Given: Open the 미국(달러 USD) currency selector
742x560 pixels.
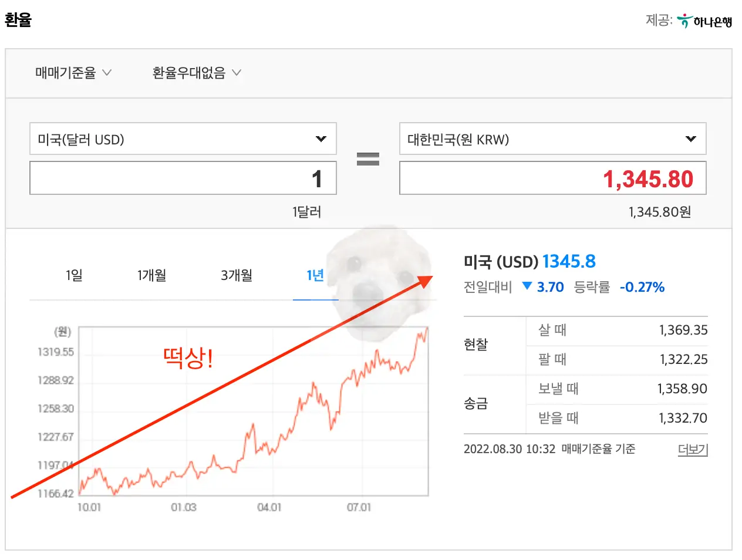Looking at the screenshot, I should click(x=183, y=139).
